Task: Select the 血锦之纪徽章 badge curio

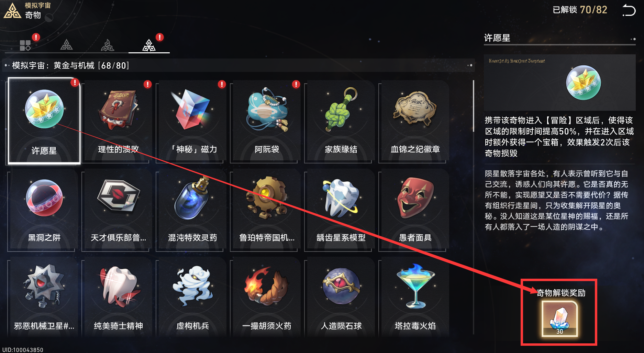Action: (x=415, y=121)
